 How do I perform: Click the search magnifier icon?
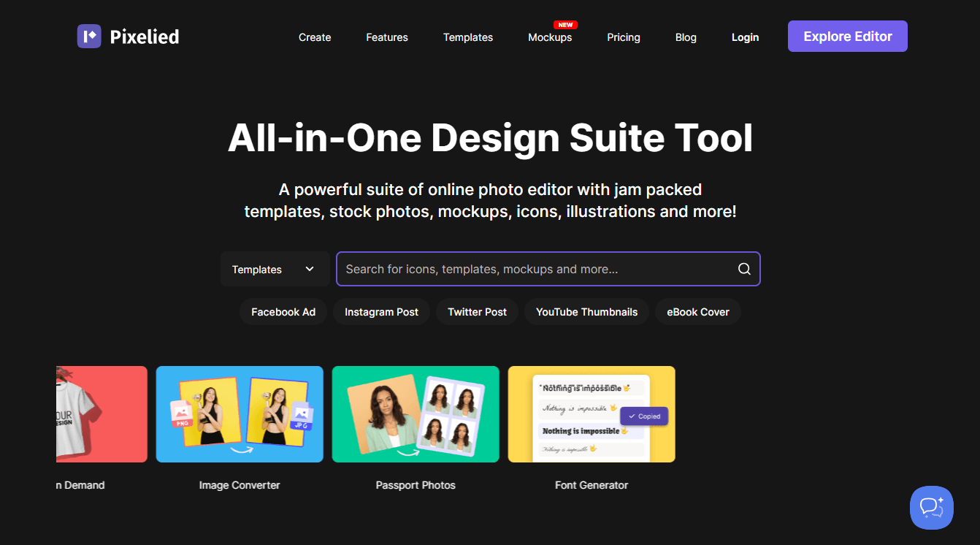click(743, 269)
